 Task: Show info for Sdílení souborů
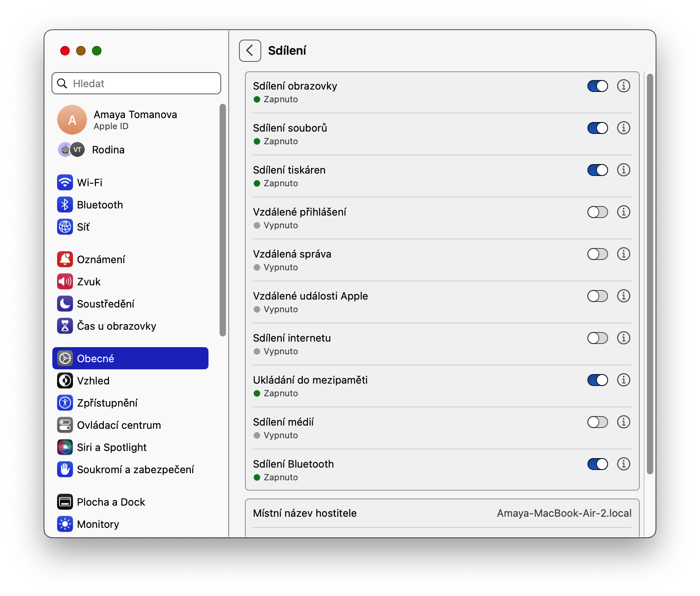tap(623, 128)
